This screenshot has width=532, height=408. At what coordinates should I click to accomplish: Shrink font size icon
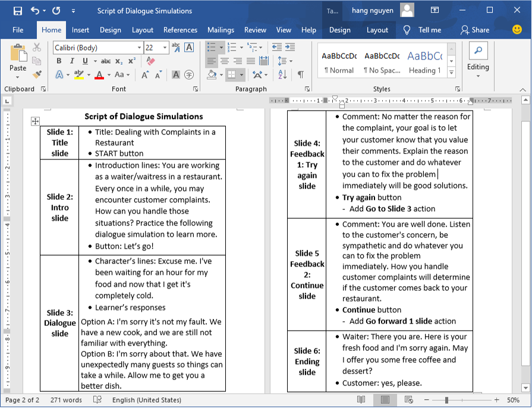tap(159, 75)
